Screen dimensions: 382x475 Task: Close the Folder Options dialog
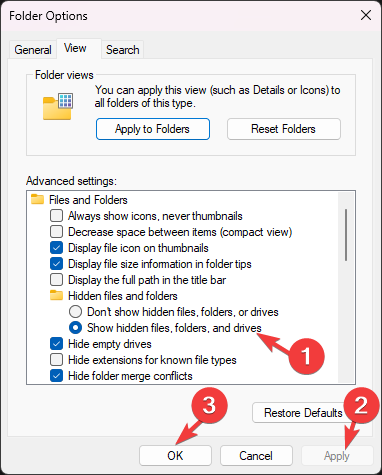coord(366,15)
